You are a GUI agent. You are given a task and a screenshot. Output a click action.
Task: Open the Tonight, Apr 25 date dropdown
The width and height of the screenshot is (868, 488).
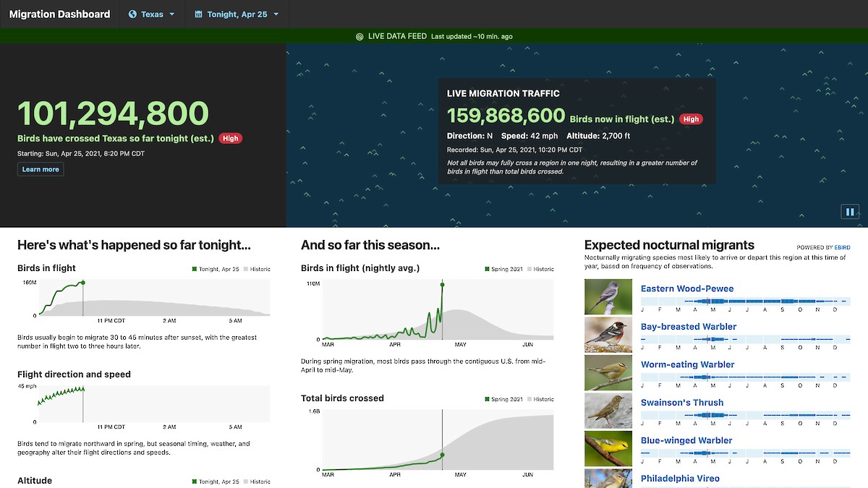[x=237, y=13]
